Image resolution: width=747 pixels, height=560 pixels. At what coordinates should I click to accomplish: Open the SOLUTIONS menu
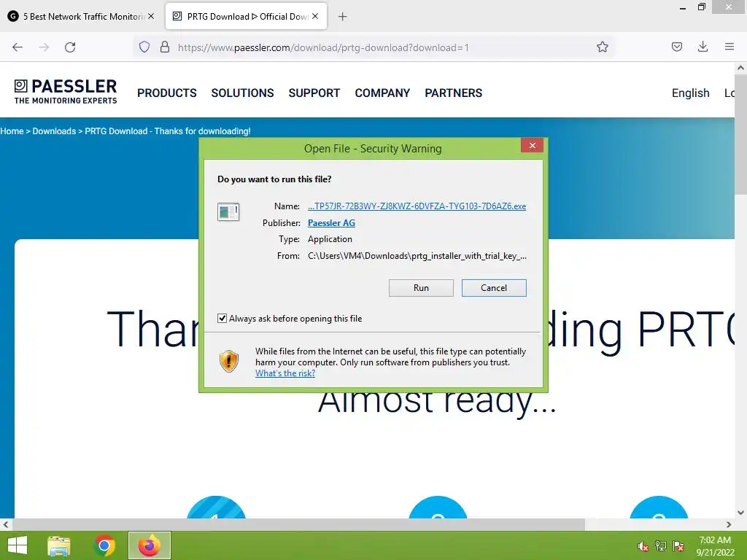242,93
